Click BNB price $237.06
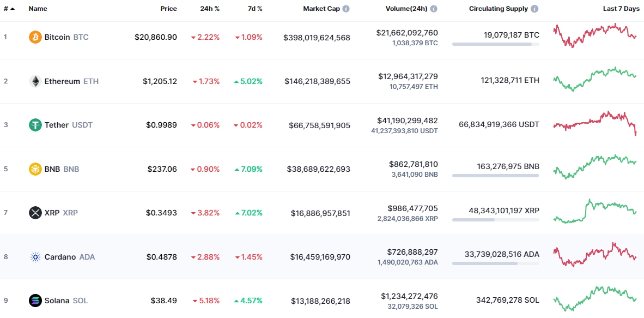Screen dimensions: 644x318 (162, 169)
